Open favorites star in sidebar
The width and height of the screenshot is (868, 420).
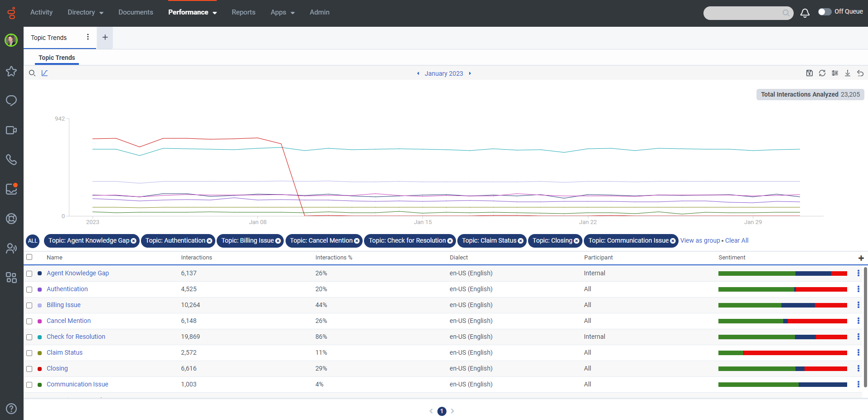pyautogui.click(x=11, y=71)
